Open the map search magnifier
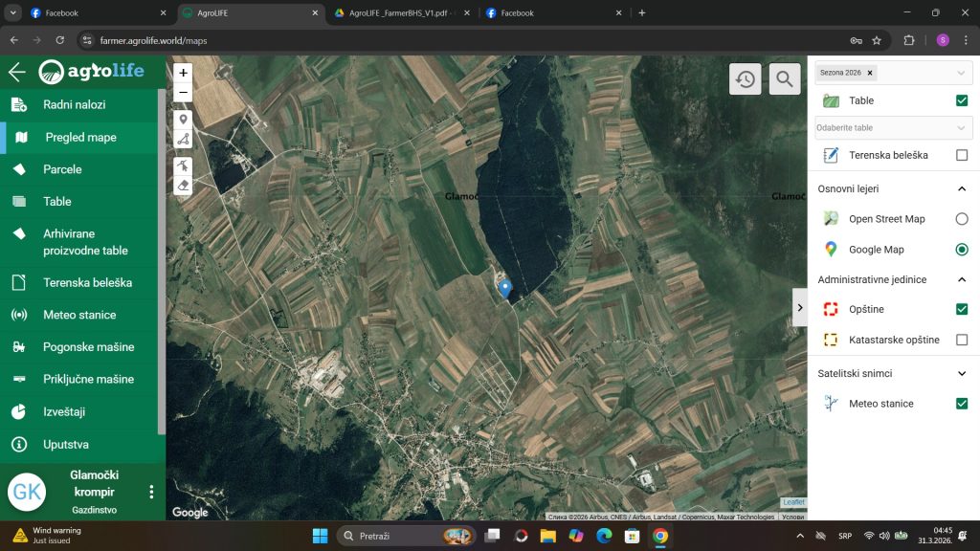Screen dimensions: 980x551 click(785, 79)
